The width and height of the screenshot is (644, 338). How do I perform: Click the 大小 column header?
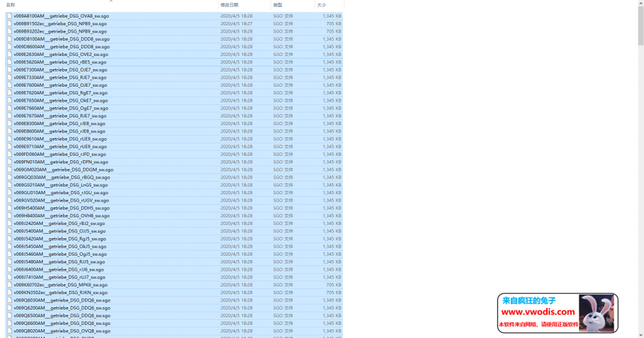(x=321, y=5)
